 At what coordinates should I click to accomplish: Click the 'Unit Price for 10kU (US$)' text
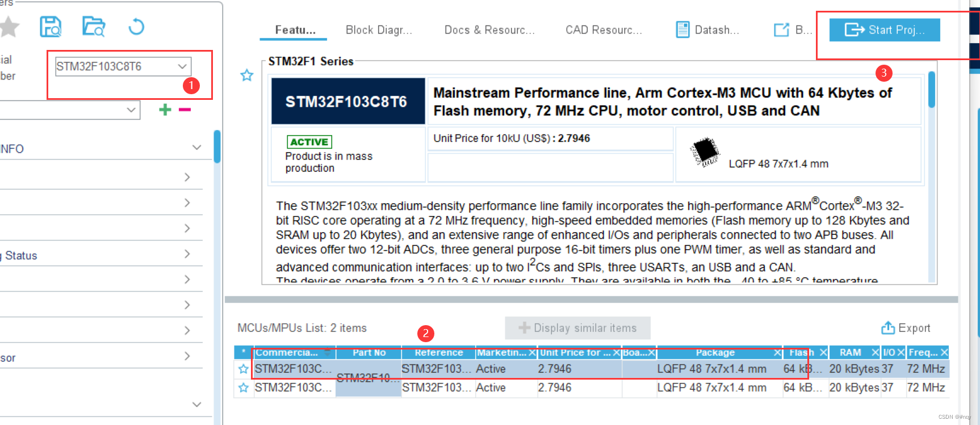(x=492, y=138)
